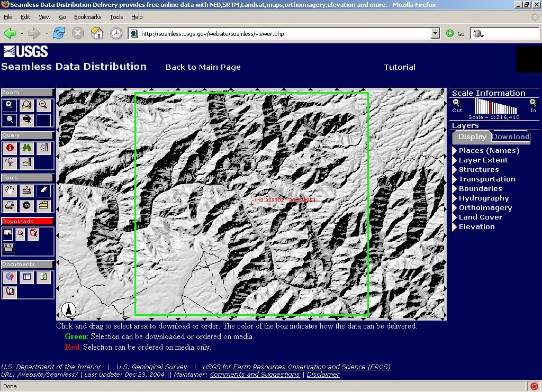Image resolution: width=542 pixels, height=392 pixels.
Task: Click the shortest rightmost scale bar
Action: point(516,111)
